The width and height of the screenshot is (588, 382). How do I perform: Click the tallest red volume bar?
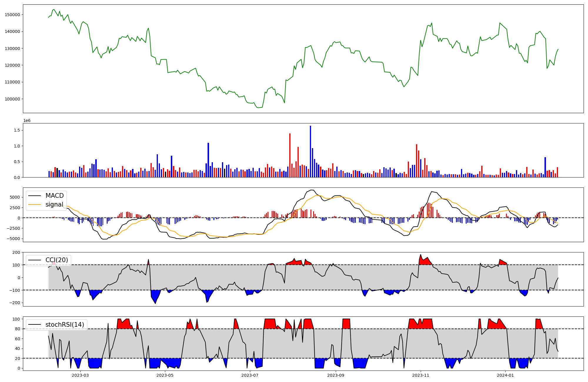click(290, 155)
